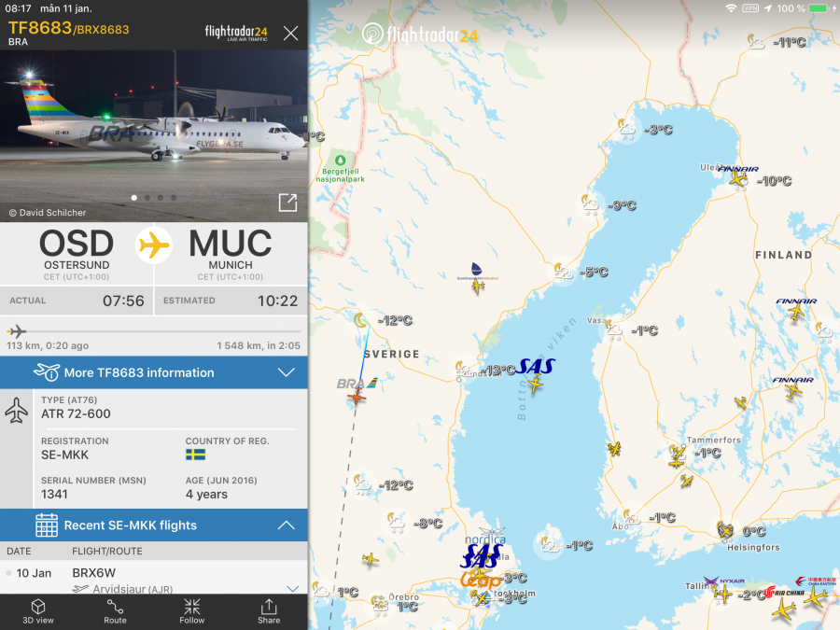
Task: Select the second photo page dot
Action: pyautogui.click(x=147, y=198)
